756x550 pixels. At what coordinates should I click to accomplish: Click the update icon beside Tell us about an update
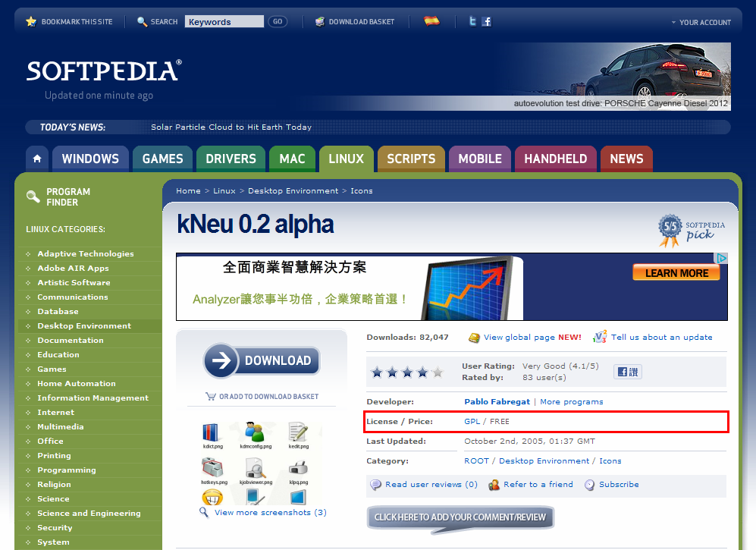600,337
